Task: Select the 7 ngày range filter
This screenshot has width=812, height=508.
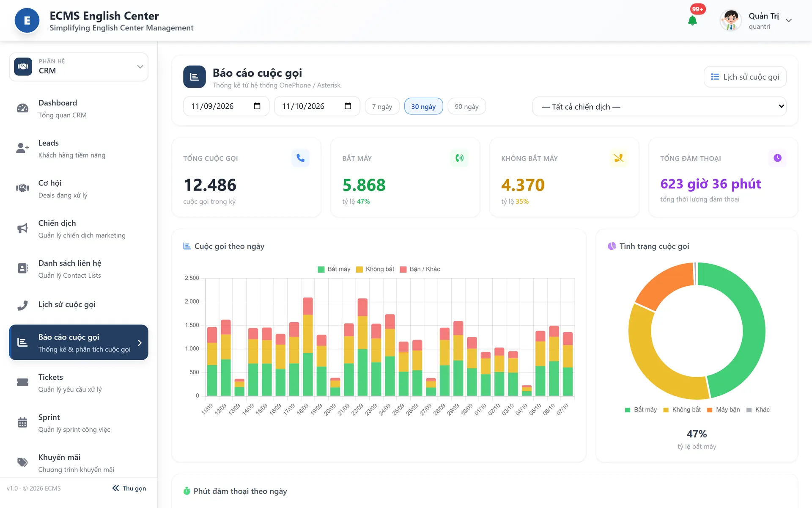Action: click(382, 106)
